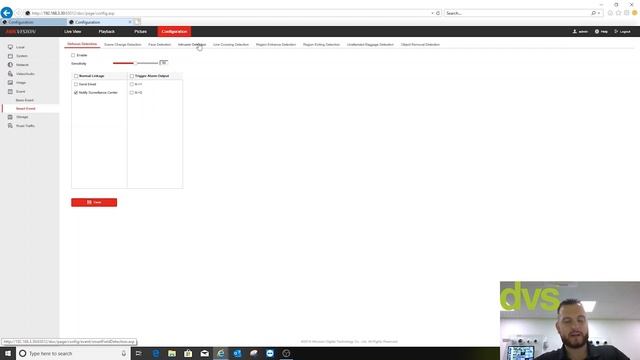Click the browser home icon
The height and width of the screenshot is (360, 640).
(610, 13)
